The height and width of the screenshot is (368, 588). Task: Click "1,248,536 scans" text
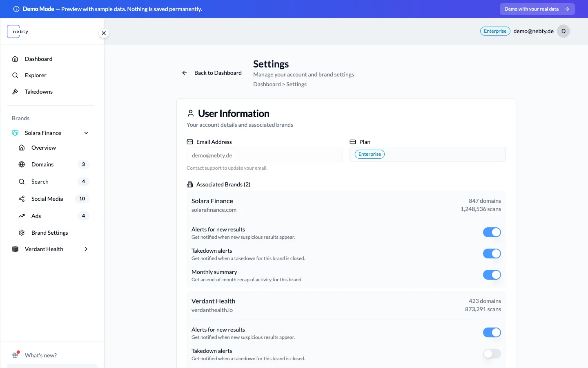481,209
